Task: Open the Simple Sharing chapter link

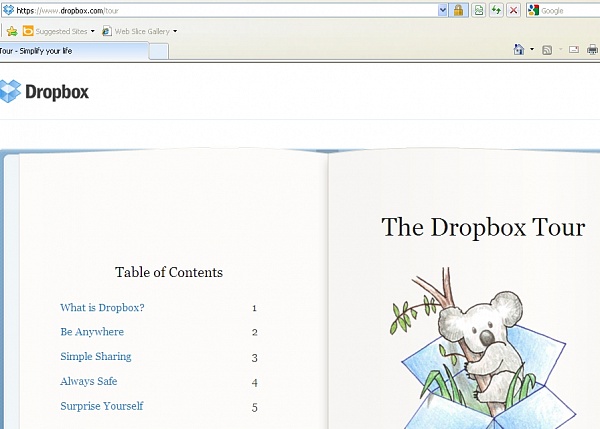Action: pyautogui.click(x=96, y=356)
